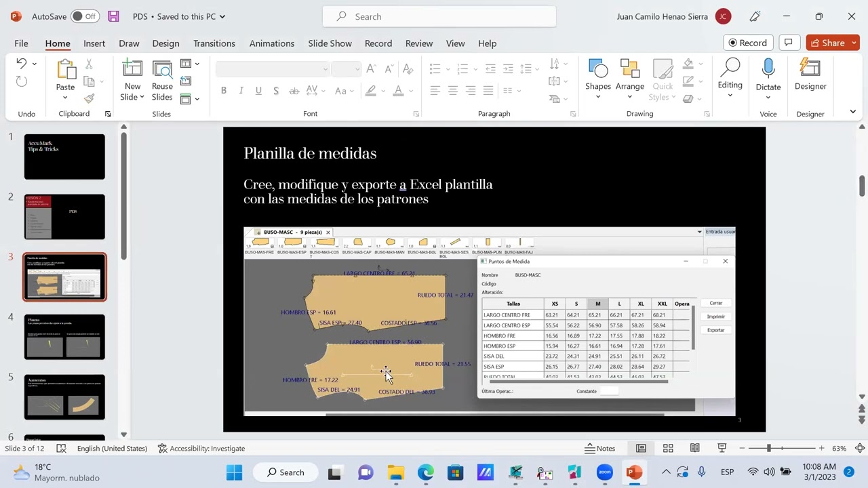Viewport: 868px width, 488px height.
Task: Click the Share button
Action: pyautogui.click(x=826, y=43)
